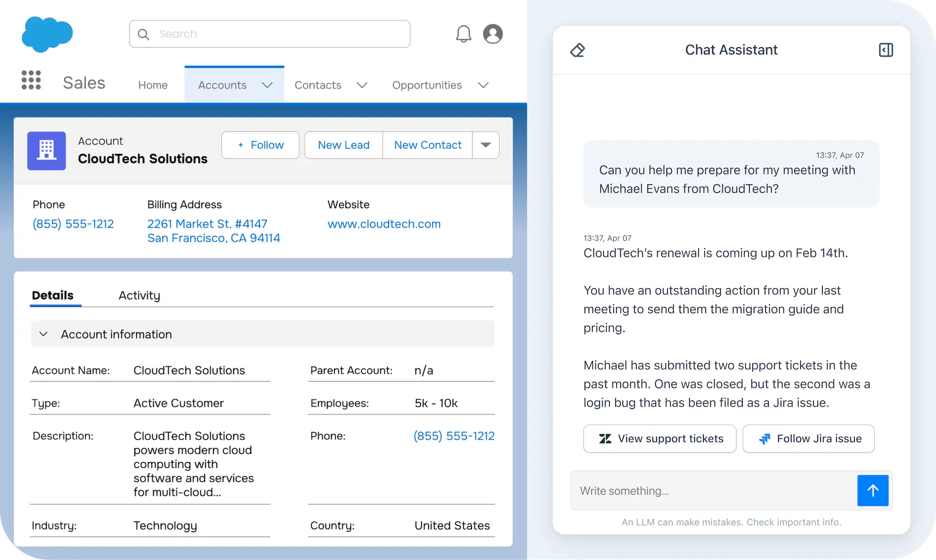Viewport: 936px width, 560px height.
Task: Click the renewal on Feb 14th reply line
Action: coord(716,253)
